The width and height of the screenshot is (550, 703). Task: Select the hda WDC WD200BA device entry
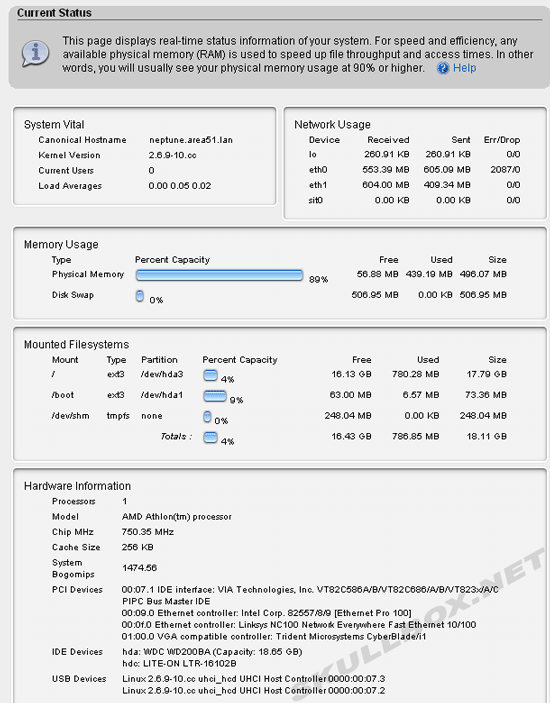click(212, 651)
